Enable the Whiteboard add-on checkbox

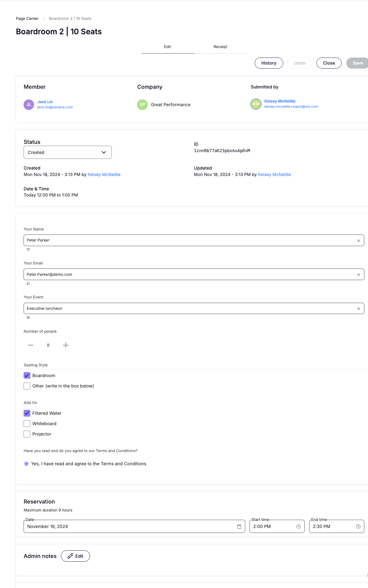point(27,424)
